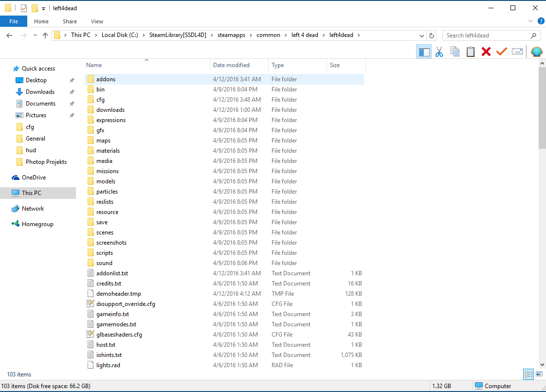Click 'steamapps' breadcrumb segment
The width and height of the screenshot is (546, 392).
tap(231, 35)
